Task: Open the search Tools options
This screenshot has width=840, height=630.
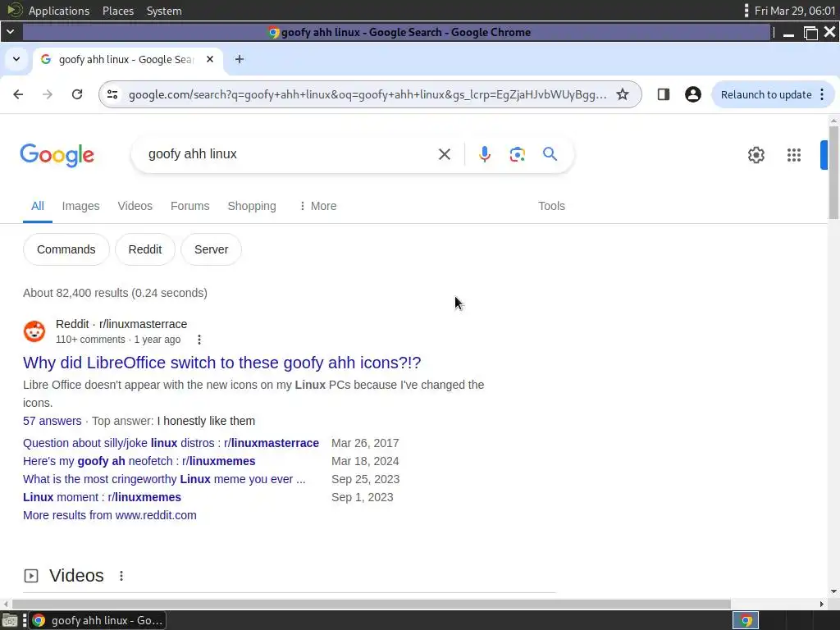Action: [552, 206]
